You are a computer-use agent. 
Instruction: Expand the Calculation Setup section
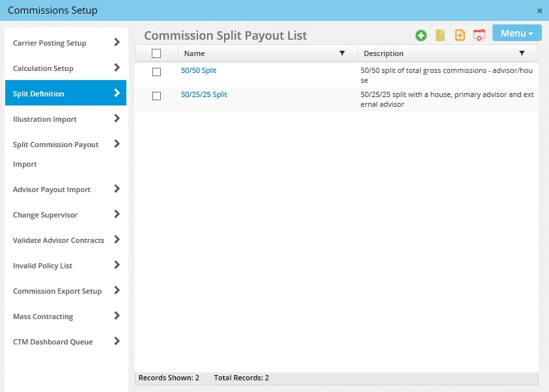pos(65,68)
